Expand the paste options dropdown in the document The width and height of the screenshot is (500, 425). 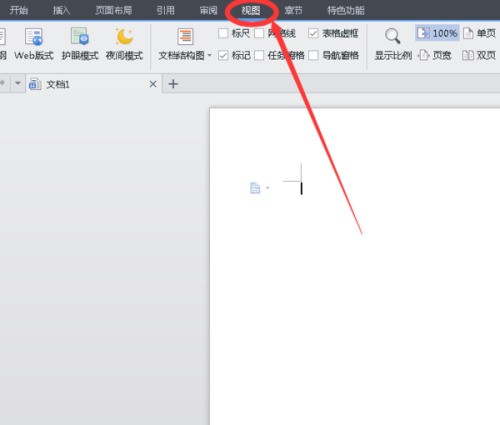tap(267, 188)
